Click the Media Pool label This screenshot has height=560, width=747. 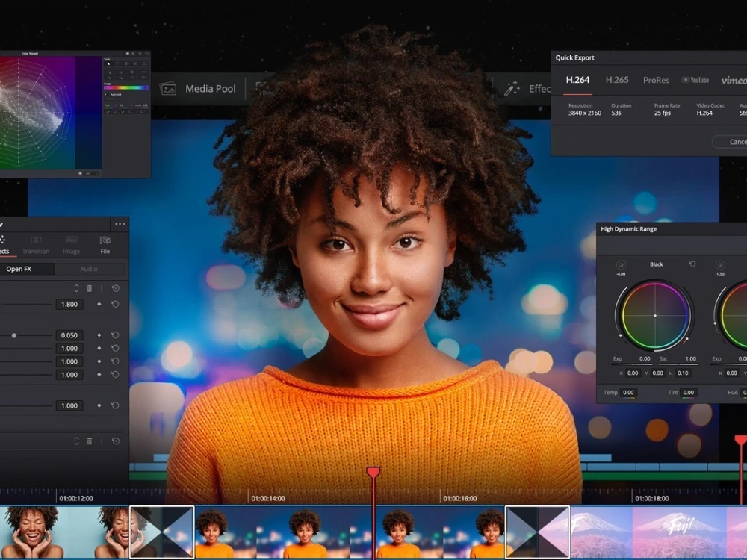pos(211,89)
